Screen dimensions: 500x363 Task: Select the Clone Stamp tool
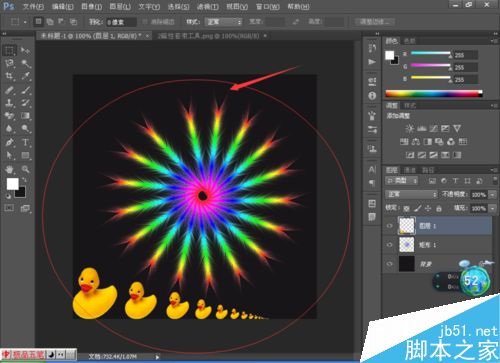point(9,103)
